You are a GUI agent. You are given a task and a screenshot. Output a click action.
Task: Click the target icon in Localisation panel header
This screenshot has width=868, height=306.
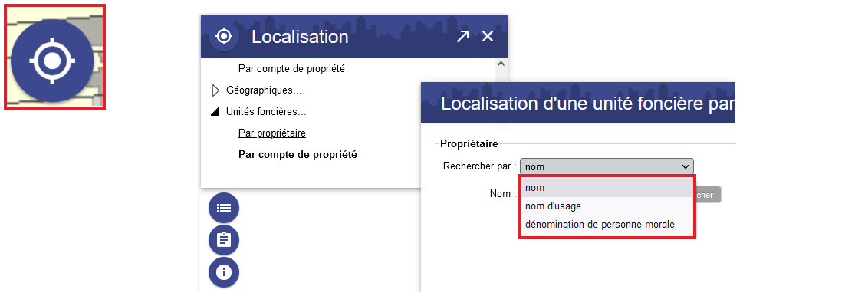224,37
